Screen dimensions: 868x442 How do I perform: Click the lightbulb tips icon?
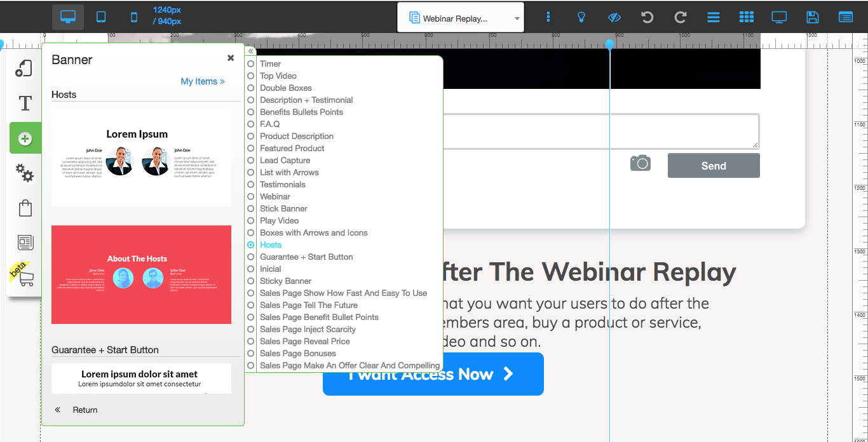coord(581,17)
